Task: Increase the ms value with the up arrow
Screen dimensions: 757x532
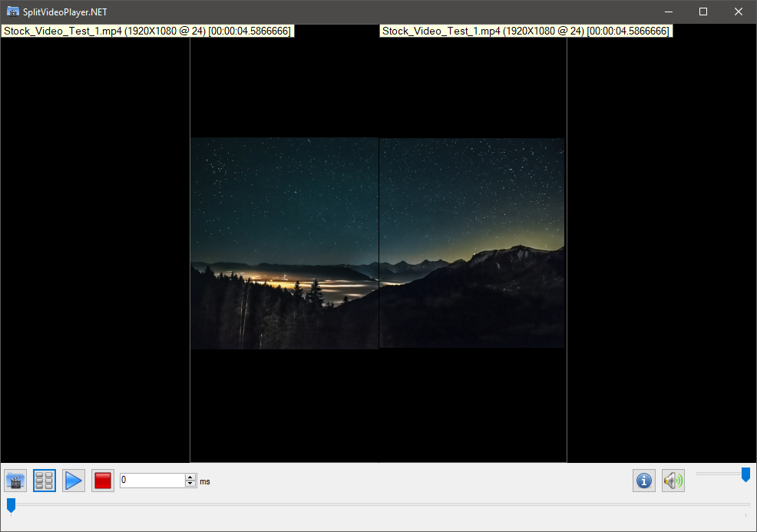Action: tap(190, 477)
